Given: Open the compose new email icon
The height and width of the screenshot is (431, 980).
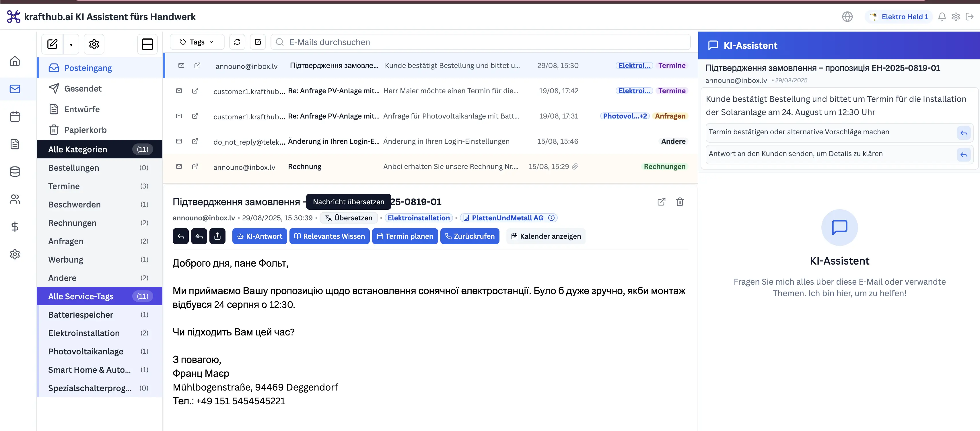Looking at the screenshot, I should [52, 44].
